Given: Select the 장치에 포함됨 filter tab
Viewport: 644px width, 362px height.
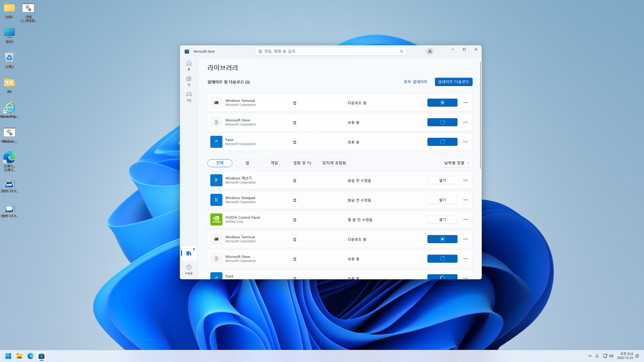Looking at the screenshot, I should click(334, 163).
